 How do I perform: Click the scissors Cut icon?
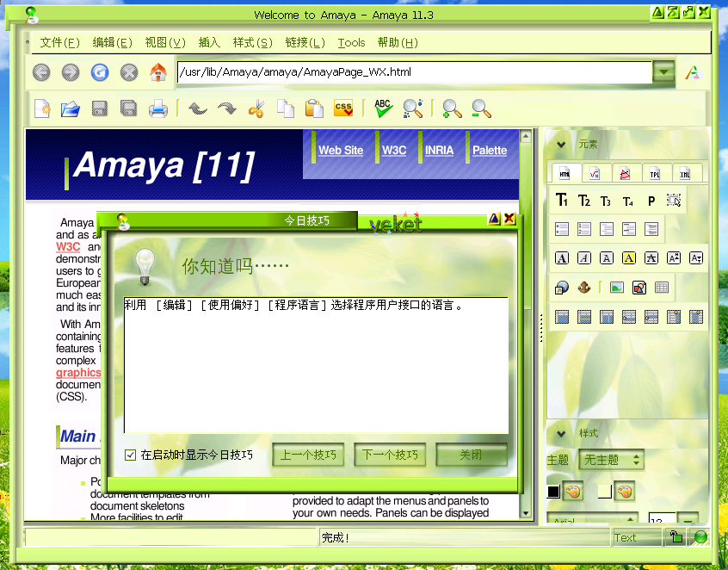(256, 109)
